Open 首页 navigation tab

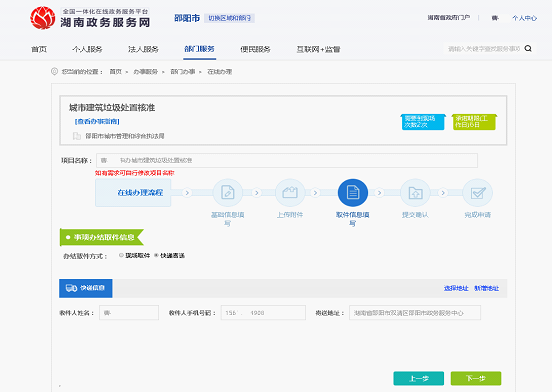(x=39, y=49)
